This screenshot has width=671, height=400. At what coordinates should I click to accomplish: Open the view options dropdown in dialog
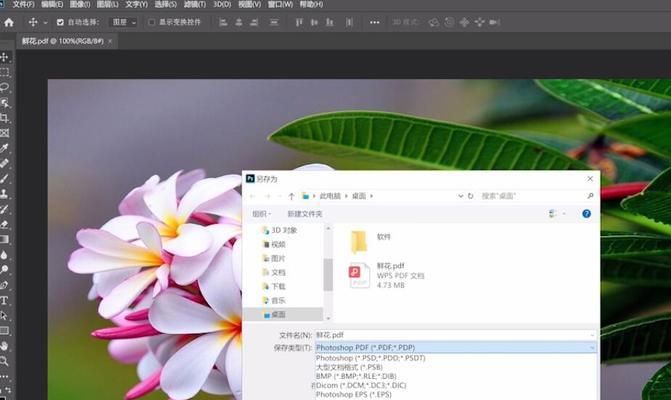click(564, 213)
